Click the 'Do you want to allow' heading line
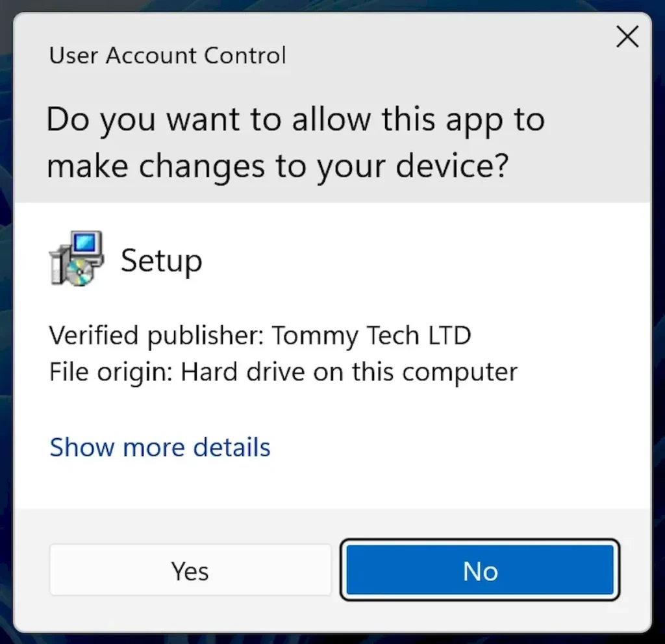665x644 pixels. click(x=295, y=120)
